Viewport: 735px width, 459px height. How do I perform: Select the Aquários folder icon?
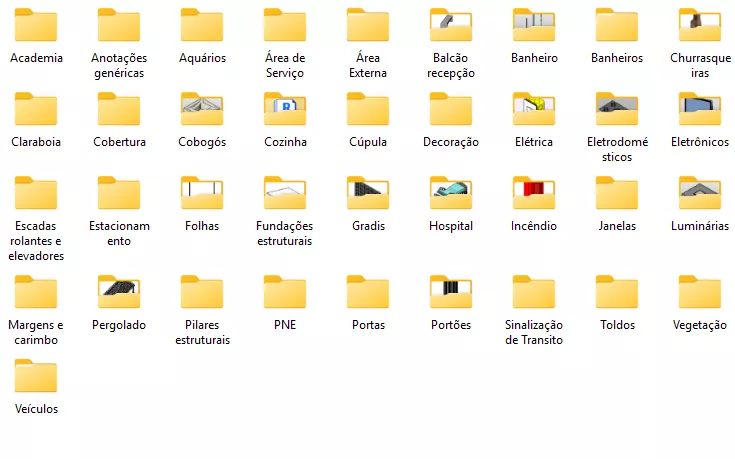pos(202,26)
